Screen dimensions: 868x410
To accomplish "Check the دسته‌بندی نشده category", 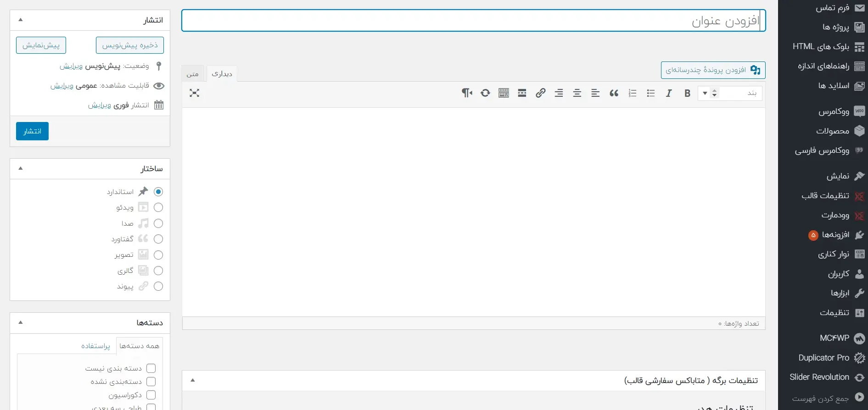I will 151,382.
